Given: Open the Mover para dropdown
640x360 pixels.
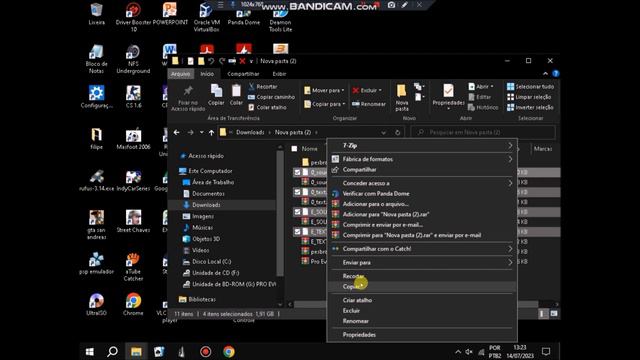Looking at the screenshot, I should pyautogui.click(x=324, y=90).
